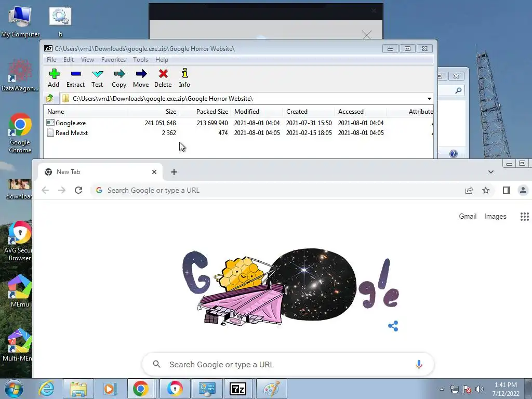Select the Multi-MEmu desktop shortcut
This screenshot has height=399, width=532.
point(18,345)
